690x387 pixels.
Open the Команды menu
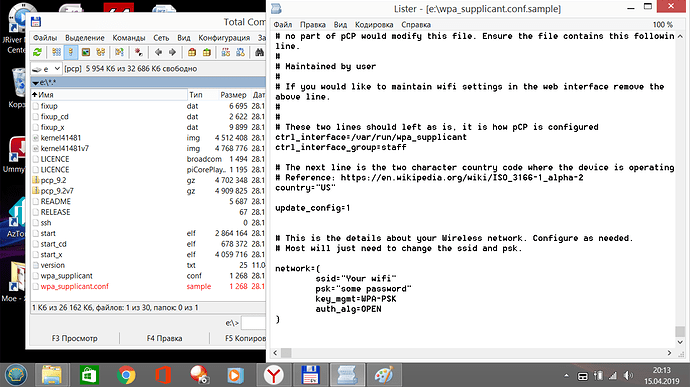click(x=128, y=38)
